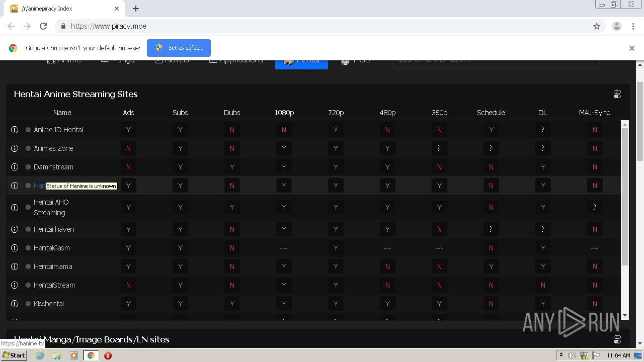
Task: Open info icon for HentaiStream row
Action: [15, 285]
